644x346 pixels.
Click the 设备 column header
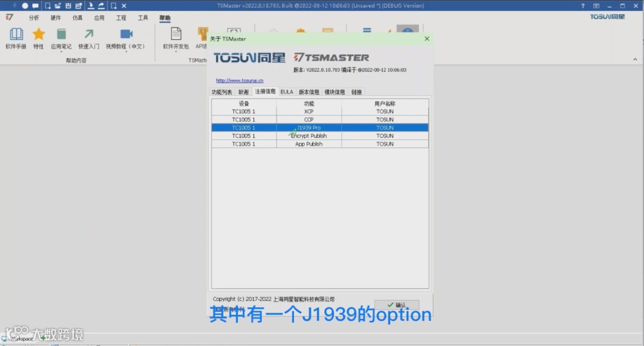click(x=244, y=103)
